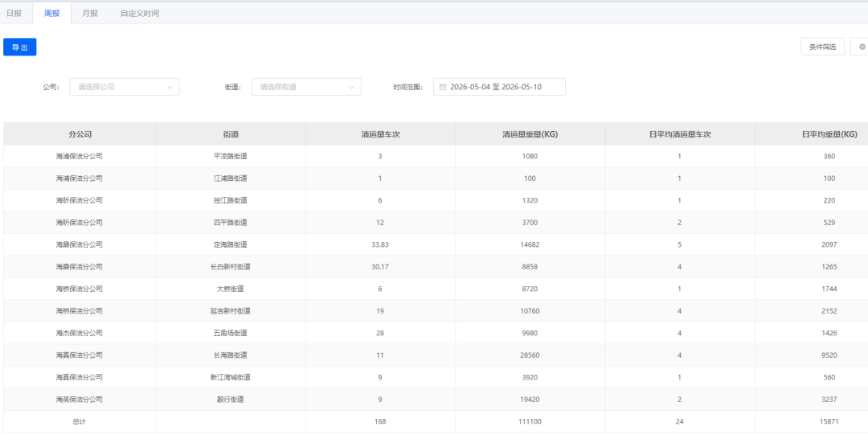Expand the 公司 dropdown chevron
Screen dimensions: 868x435
170,87
